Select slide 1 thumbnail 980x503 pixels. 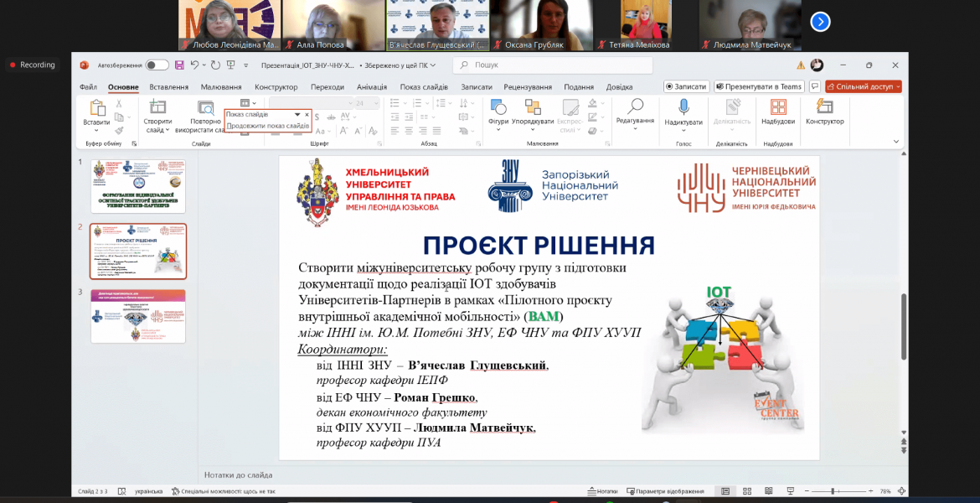tap(138, 186)
